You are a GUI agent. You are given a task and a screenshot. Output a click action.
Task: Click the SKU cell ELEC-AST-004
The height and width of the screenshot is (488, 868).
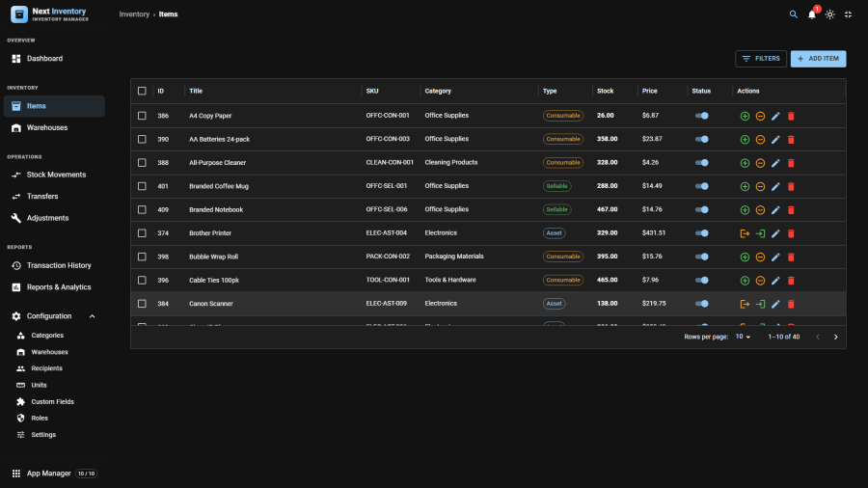[x=387, y=233]
